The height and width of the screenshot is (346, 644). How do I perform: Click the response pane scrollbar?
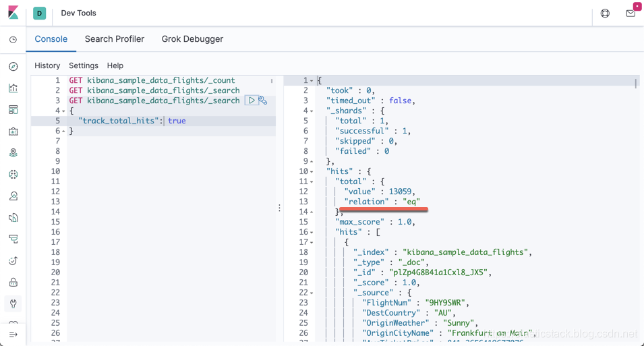click(x=636, y=84)
